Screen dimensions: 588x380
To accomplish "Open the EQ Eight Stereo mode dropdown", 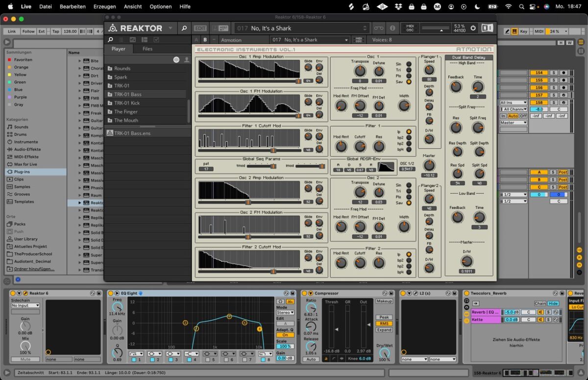I will point(285,312).
